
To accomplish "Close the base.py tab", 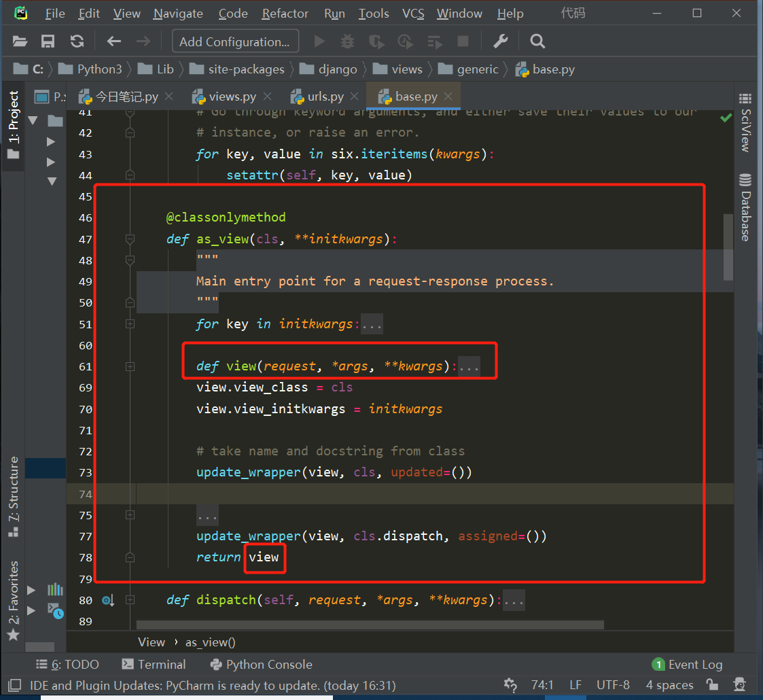I will coord(448,97).
